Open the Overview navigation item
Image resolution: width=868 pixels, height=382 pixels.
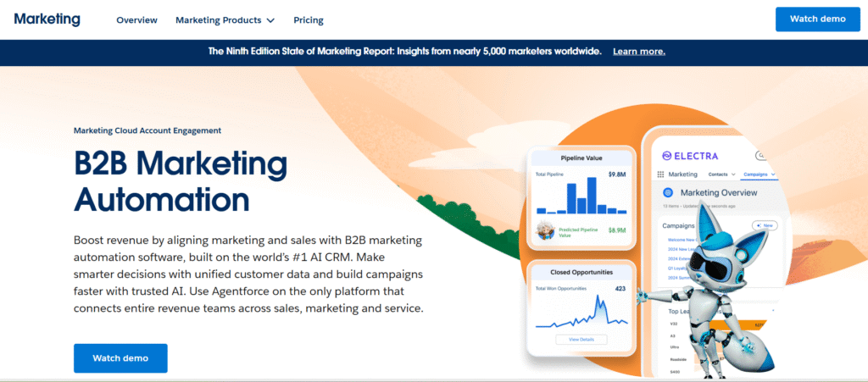coord(136,19)
